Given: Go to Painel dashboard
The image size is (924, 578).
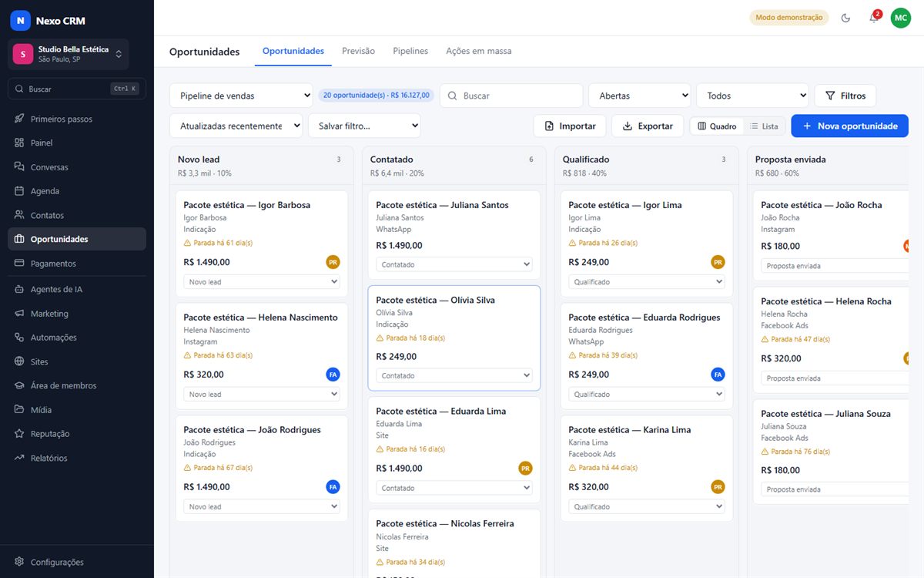Looking at the screenshot, I should (x=77, y=143).
